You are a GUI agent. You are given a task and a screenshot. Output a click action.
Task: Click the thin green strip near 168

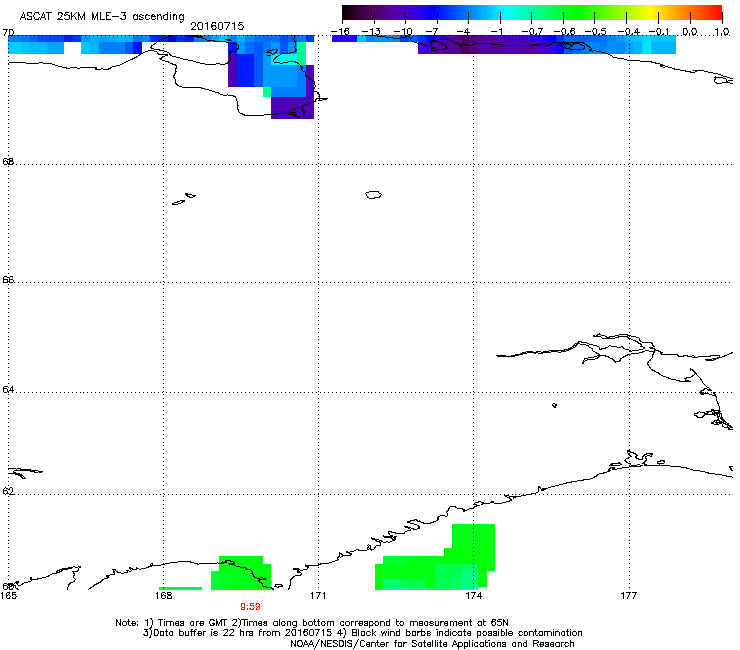click(180, 589)
